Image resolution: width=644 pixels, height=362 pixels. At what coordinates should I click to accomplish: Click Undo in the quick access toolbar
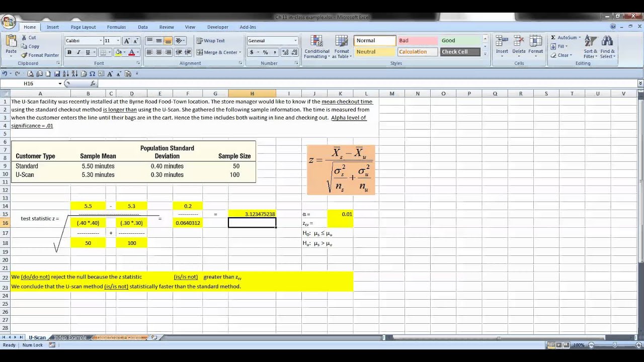click(5, 73)
